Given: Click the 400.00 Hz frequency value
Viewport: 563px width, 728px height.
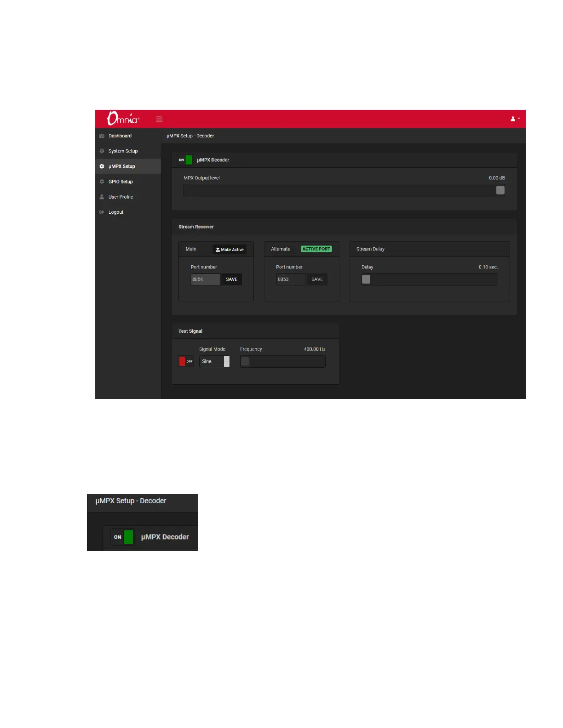Looking at the screenshot, I should click(315, 349).
